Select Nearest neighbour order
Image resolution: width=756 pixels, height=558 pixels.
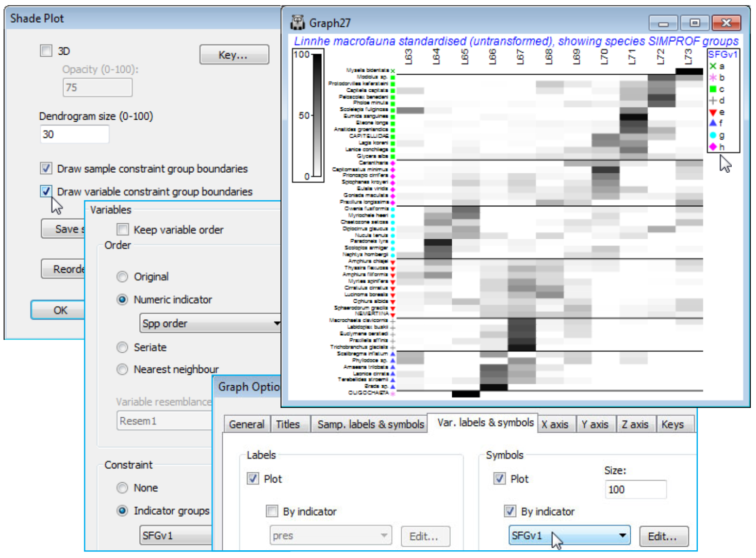(122, 369)
